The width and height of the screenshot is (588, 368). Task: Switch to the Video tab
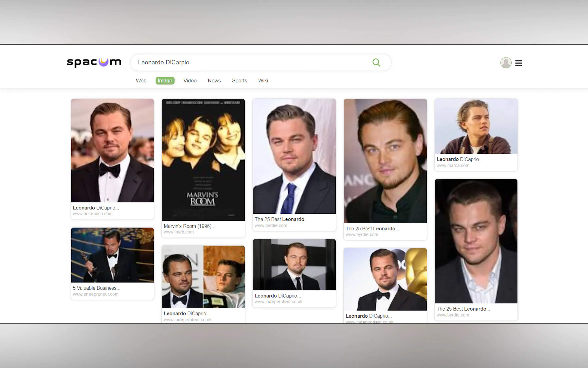click(x=190, y=81)
